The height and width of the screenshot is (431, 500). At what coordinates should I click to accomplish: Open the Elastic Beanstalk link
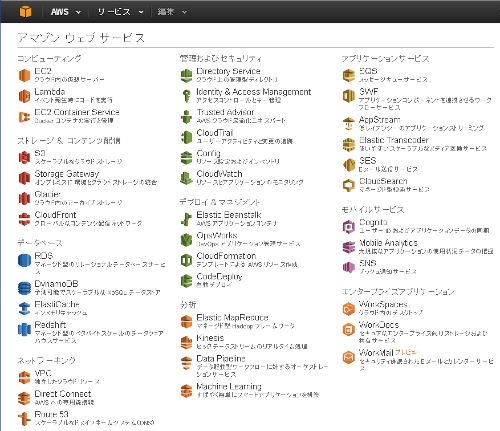(229, 215)
